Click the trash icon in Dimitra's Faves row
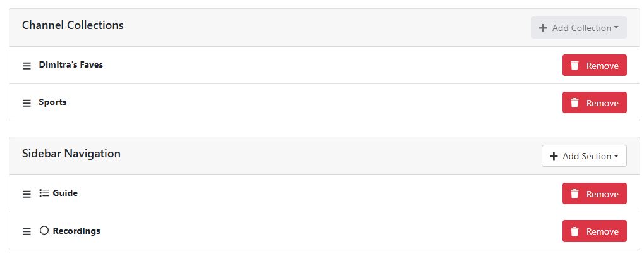 574,66
